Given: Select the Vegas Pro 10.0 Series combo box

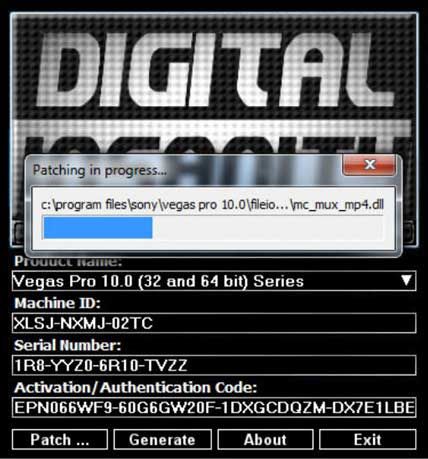Looking at the screenshot, I should 214,281.
